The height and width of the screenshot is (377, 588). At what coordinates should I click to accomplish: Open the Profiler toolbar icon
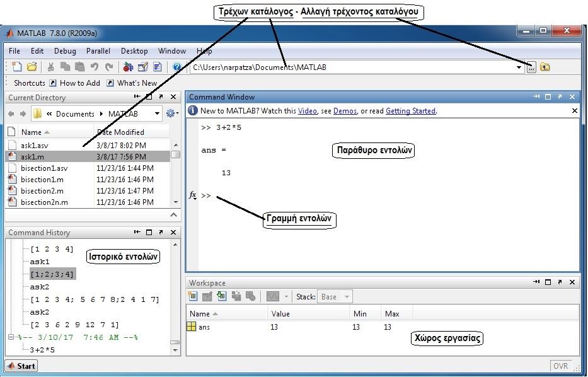pyautogui.click(x=158, y=67)
